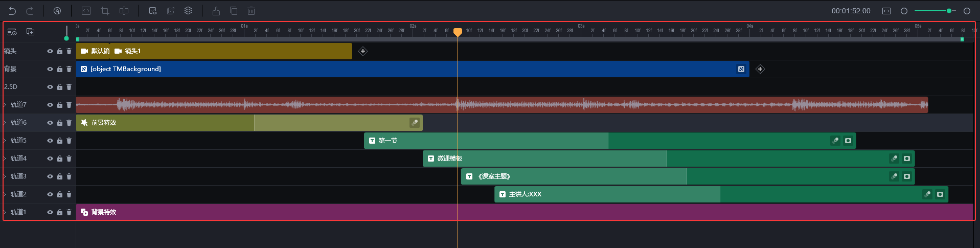The image size is (980, 248).
Task: Click the add track icon
Action: pos(31,32)
